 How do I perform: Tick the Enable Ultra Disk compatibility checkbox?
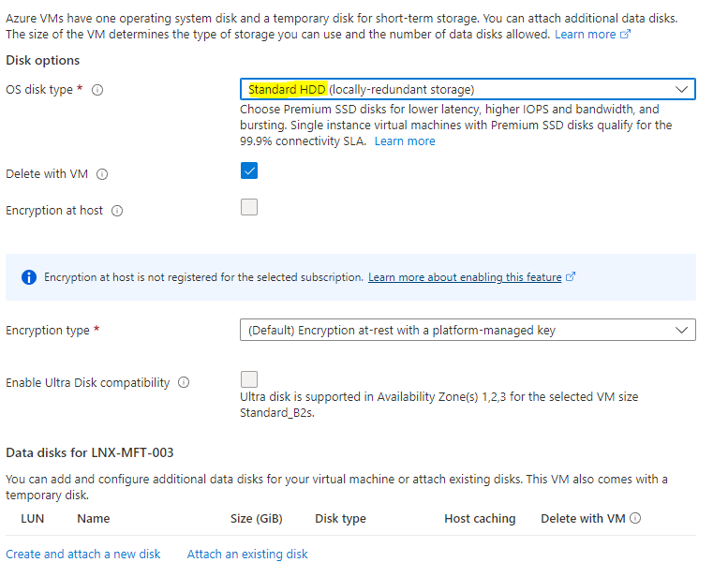[249, 379]
